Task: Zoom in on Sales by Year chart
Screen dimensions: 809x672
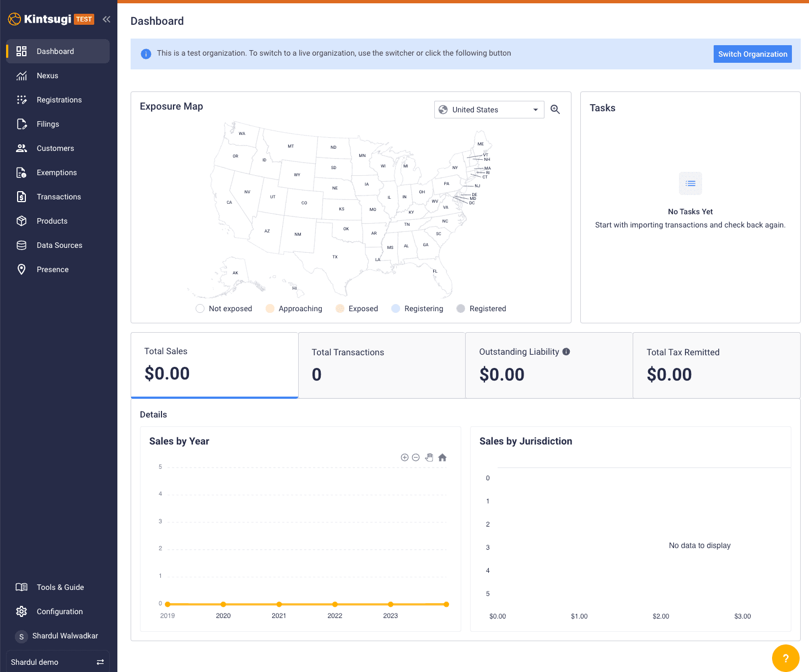Action: click(404, 457)
